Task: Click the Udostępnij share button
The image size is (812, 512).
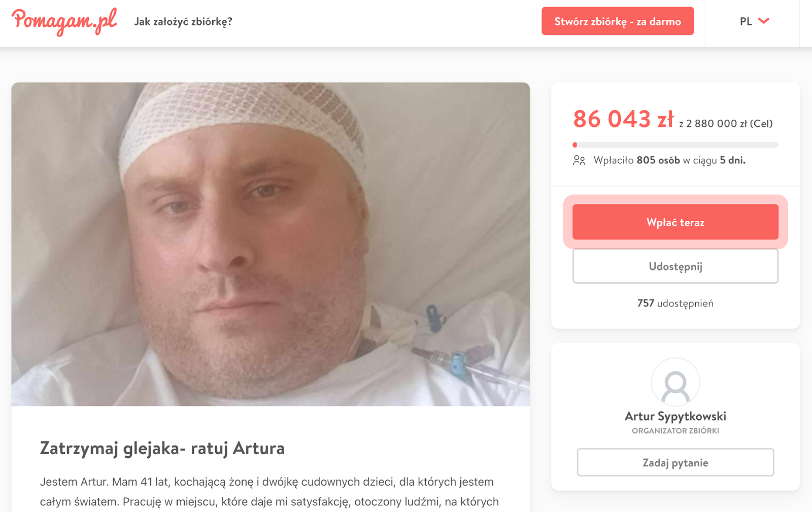Action: [675, 266]
